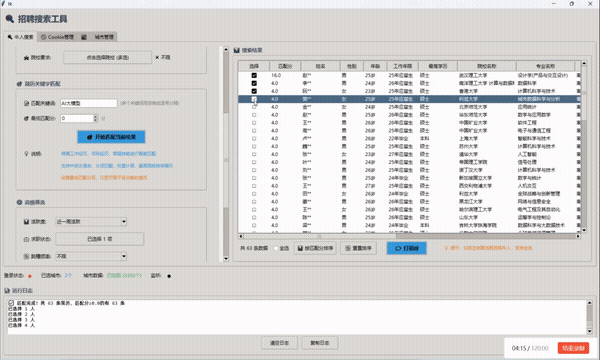Click the log box scroll-down arrow
600x360 pixels.
click(589, 331)
